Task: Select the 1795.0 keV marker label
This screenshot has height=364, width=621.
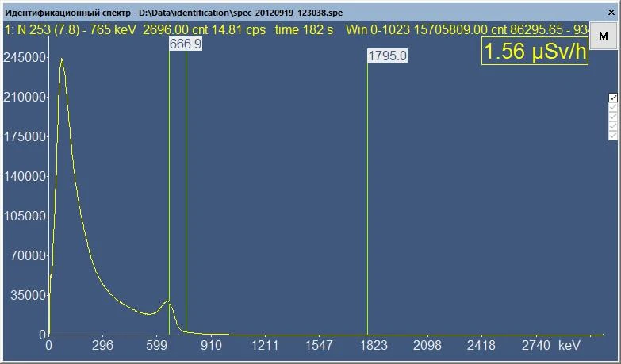Action: [x=387, y=56]
